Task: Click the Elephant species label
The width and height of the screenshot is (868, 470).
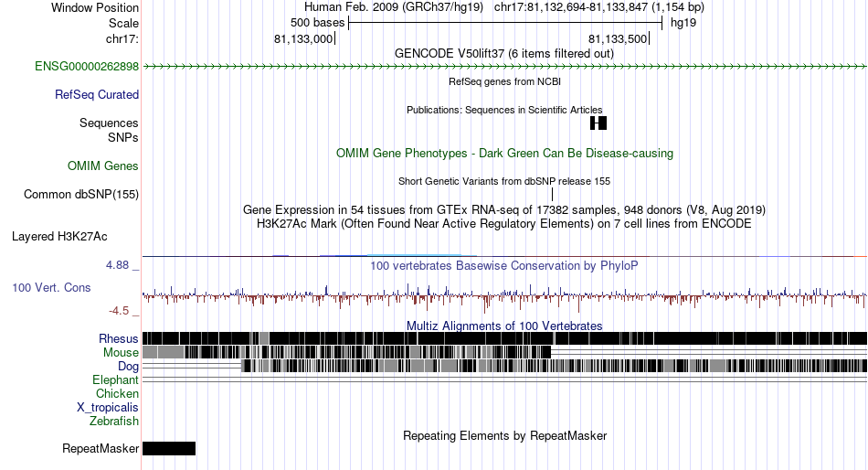Action: tap(115, 380)
